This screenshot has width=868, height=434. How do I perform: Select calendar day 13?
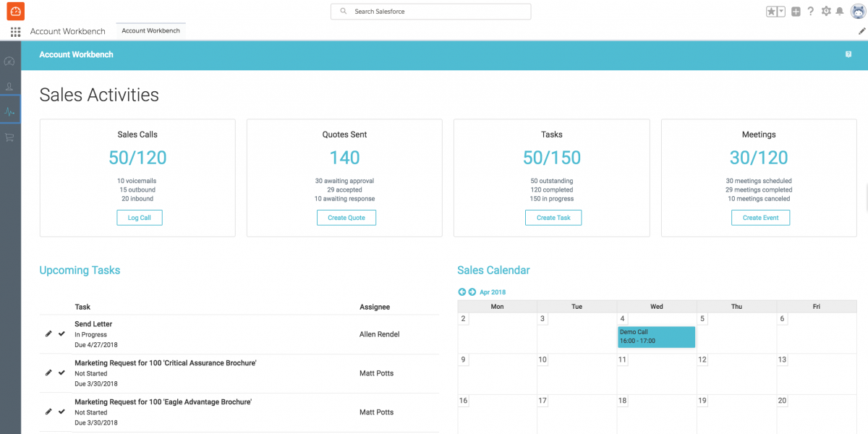[x=782, y=359]
